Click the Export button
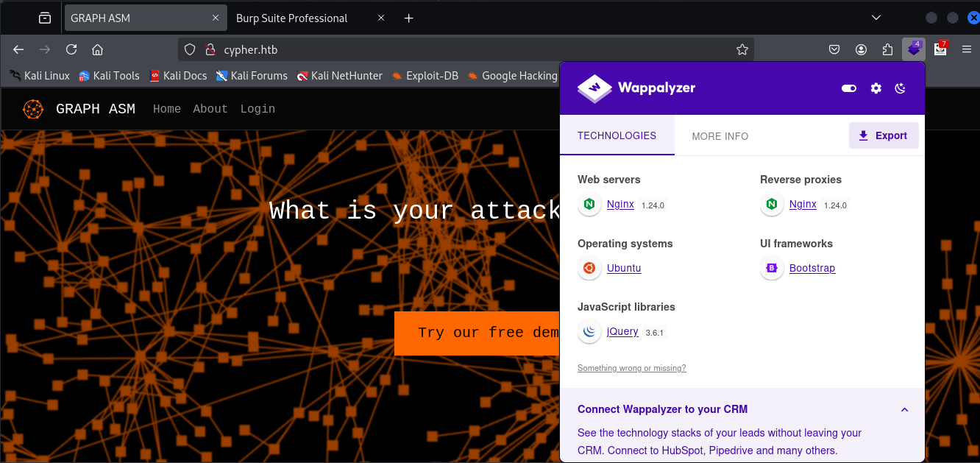Screen dimensions: 980x463 pyautogui.click(x=883, y=135)
